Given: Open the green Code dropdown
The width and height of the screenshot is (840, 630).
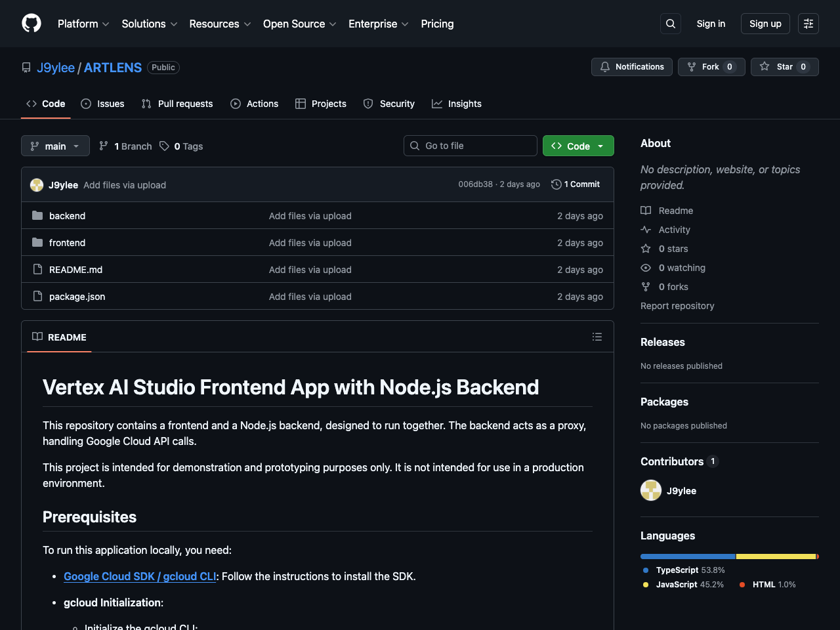Looking at the screenshot, I should point(578,146).
